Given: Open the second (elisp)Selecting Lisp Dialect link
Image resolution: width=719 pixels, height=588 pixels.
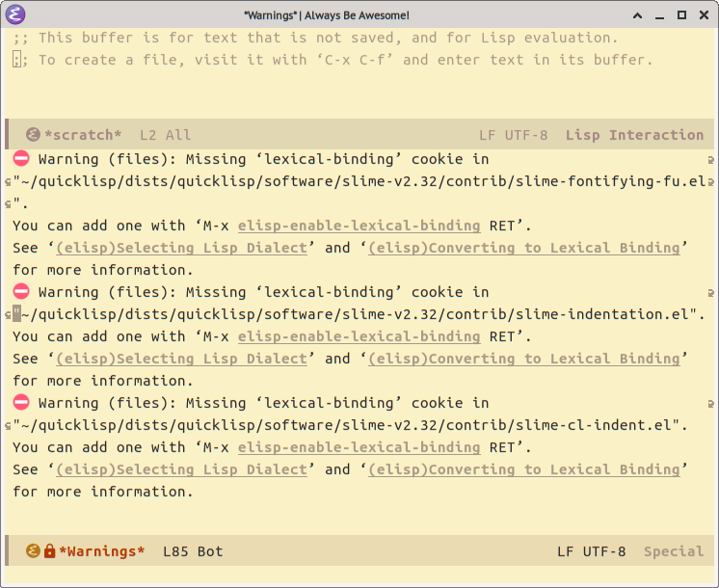Looking at the screenshot, I should click(x=181, y=359).
